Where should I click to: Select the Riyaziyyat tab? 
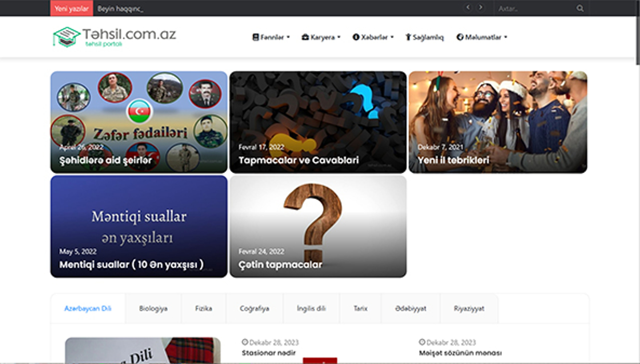click(469, 309)
